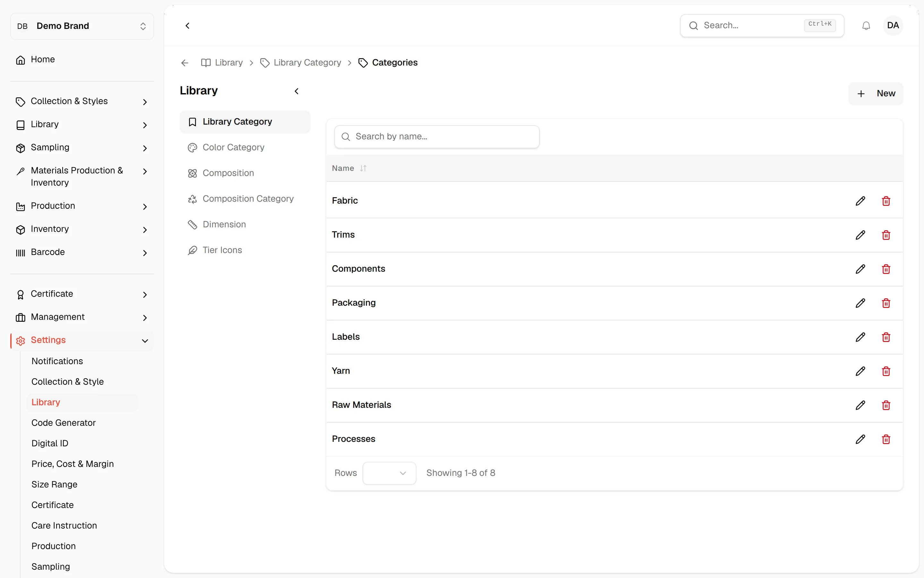Viewport: 924px width, 578px height.
Task: Expand the Barcode sidebar section
Action: [82, 252]
